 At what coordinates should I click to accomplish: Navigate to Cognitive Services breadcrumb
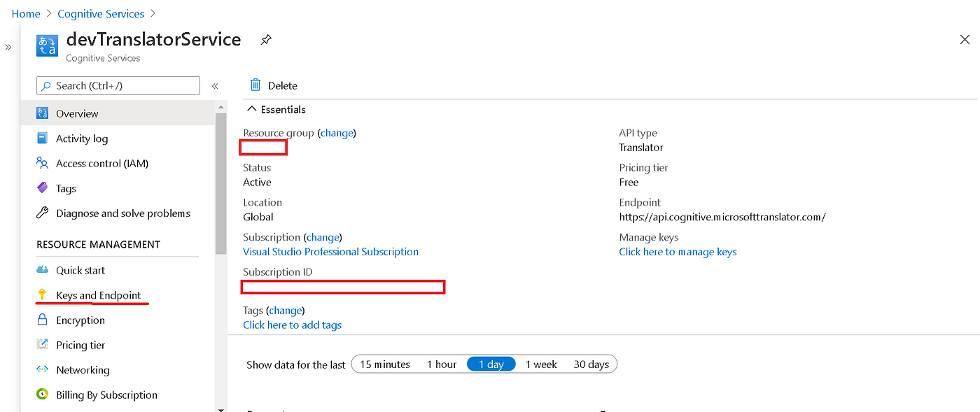[100, 13]
